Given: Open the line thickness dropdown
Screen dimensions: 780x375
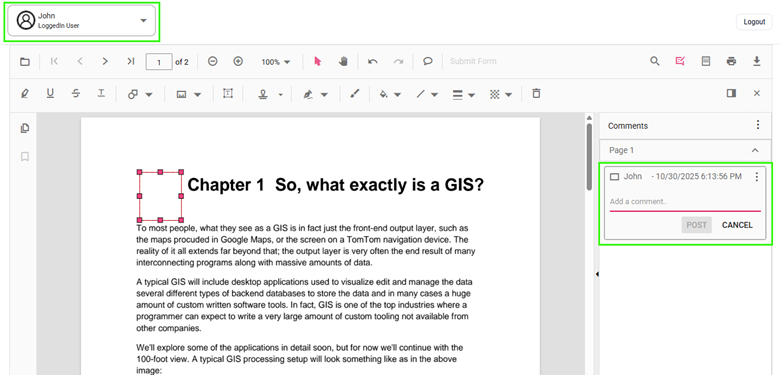Looking at the screenshot, I should 464,94.
